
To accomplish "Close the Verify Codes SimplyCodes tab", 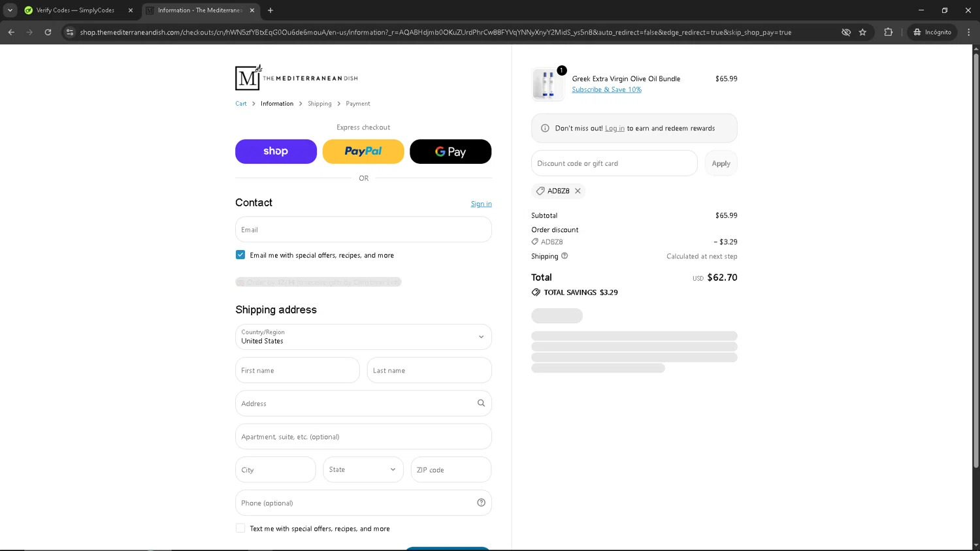I will 131,10.
